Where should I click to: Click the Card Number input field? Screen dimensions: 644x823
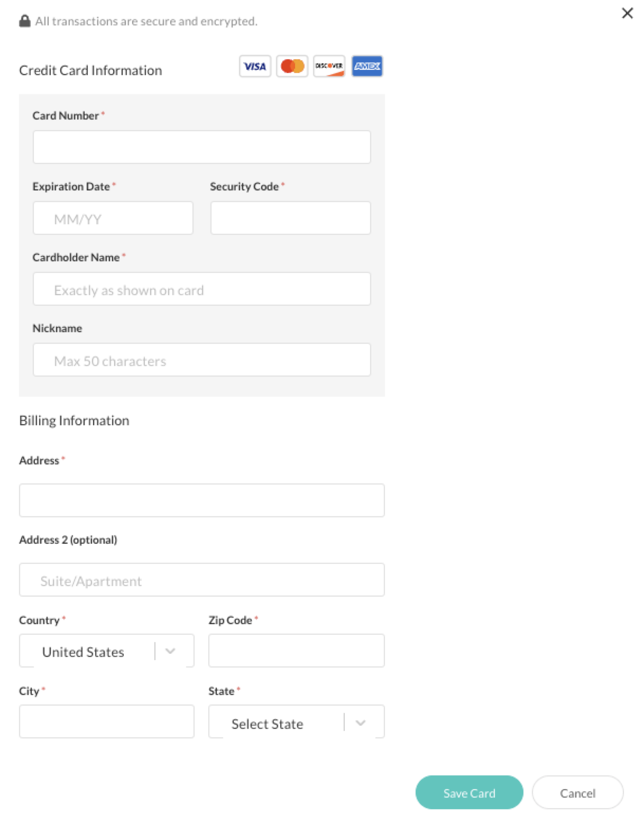tap(201, 147)
